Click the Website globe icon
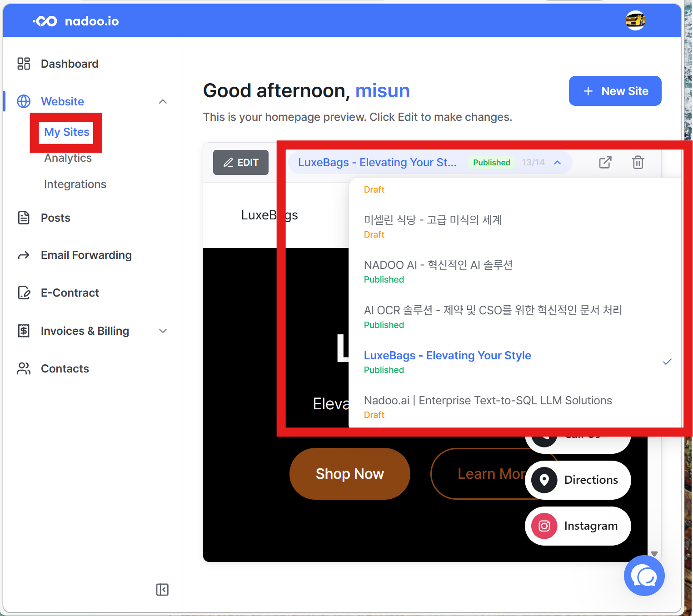 [x=24, y=101]
